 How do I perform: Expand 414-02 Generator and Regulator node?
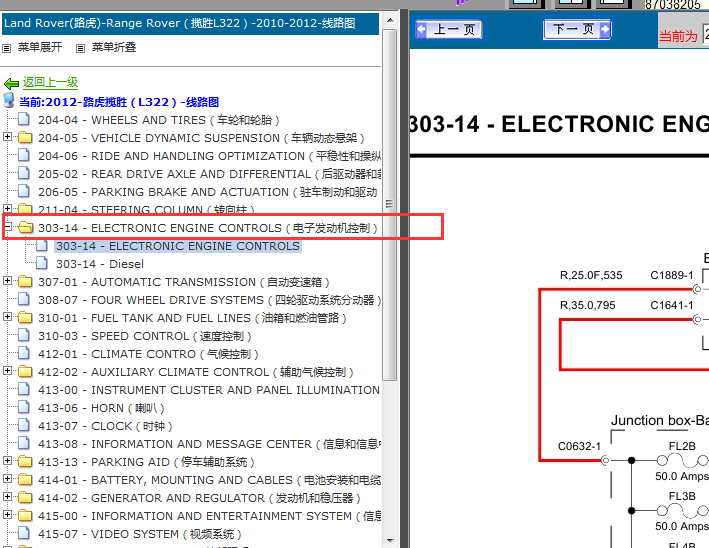point(7,497)
